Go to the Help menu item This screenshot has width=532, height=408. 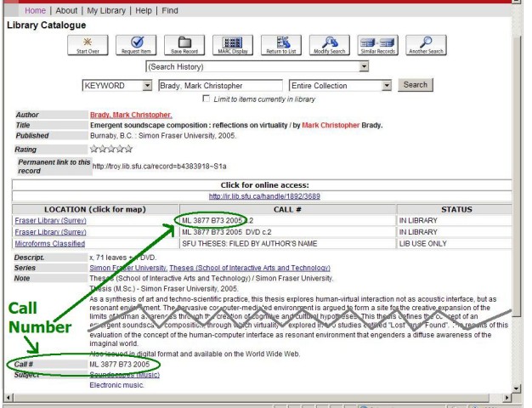click(x=144, y=10)
